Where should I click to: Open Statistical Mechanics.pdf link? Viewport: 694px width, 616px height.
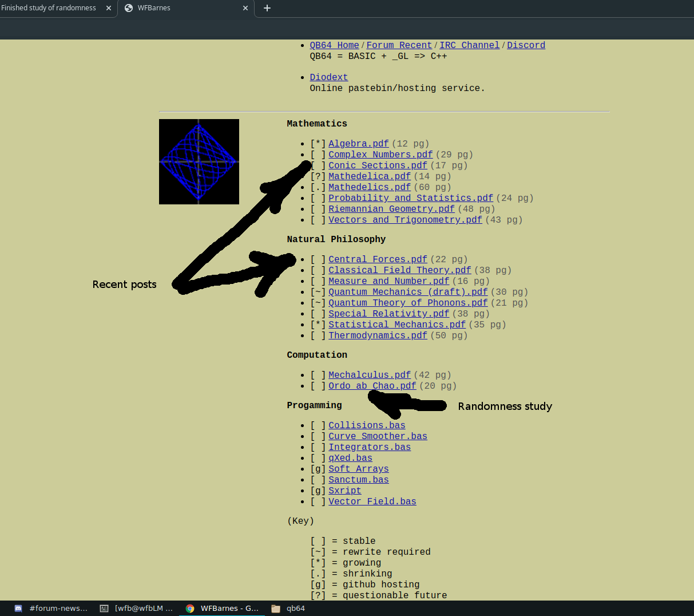396,325
